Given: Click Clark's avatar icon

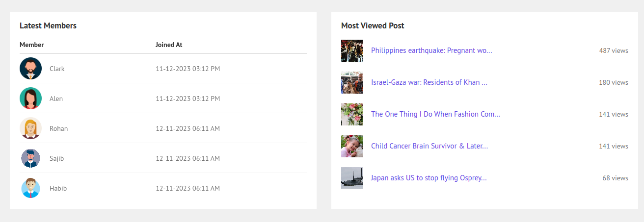Looking at the screenshot, I should click(x=30, y=69).
